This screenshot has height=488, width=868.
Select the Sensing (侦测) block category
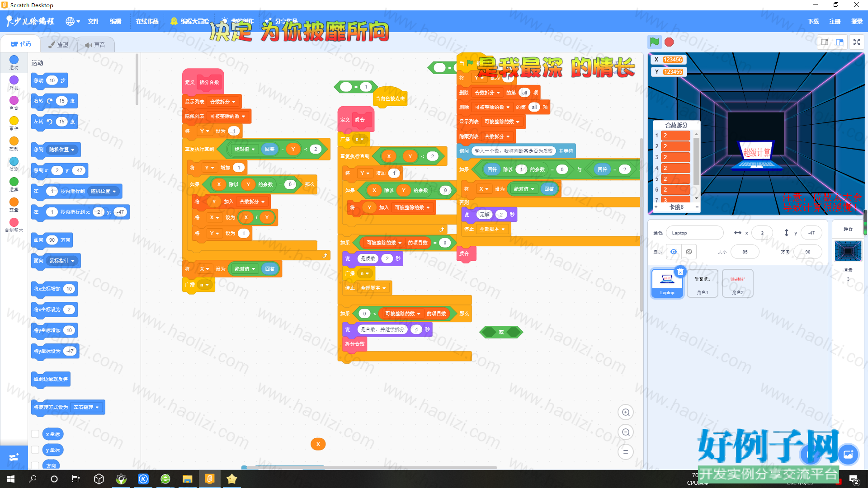[14, 164]
